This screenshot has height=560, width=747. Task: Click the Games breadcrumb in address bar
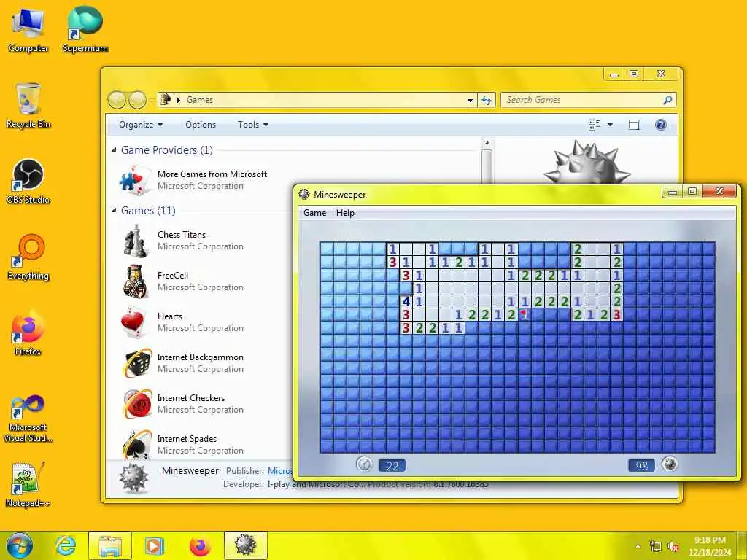click(200, 100)
